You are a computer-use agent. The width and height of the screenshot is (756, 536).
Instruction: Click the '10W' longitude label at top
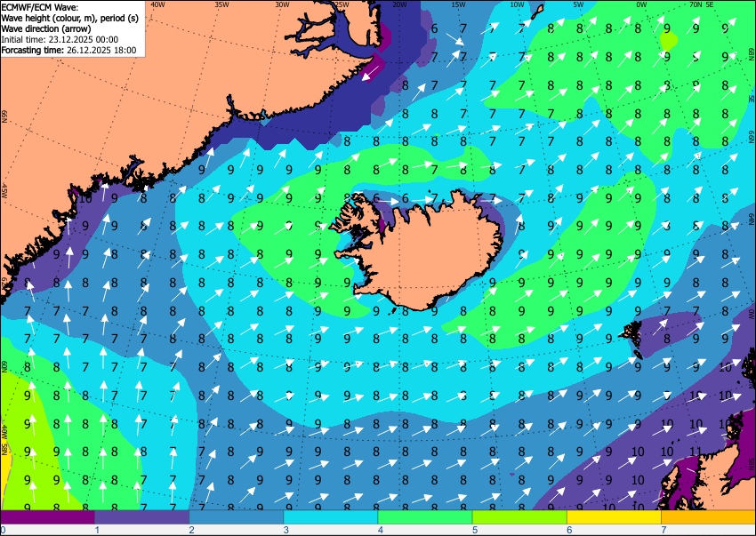pyautogui.click(x=518, y=4)
